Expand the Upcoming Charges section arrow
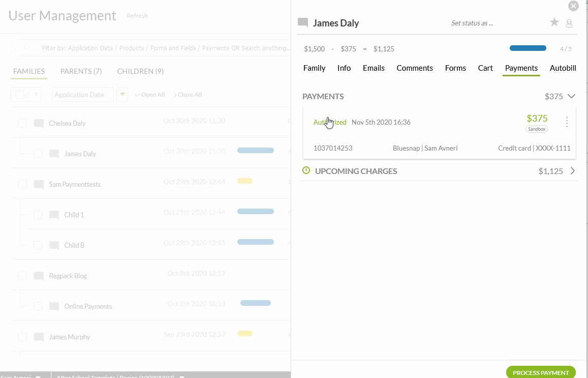588x378 pixels. click(x=573, y=171)
